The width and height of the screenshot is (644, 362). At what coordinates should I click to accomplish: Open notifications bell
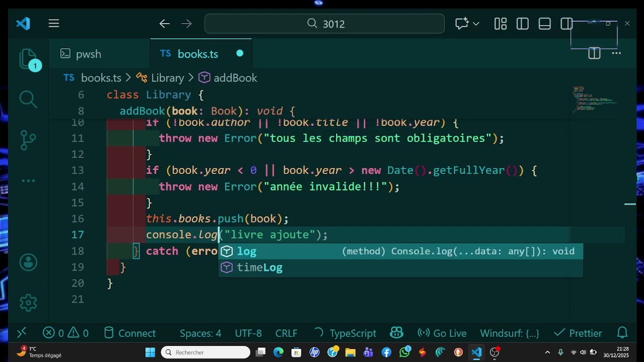point(622,333)
